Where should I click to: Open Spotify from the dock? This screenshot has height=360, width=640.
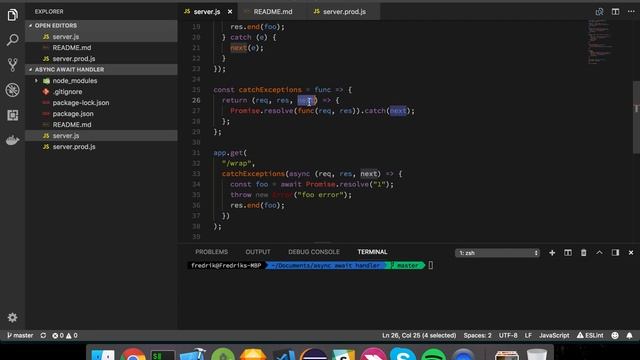click(x=433, y=354)
